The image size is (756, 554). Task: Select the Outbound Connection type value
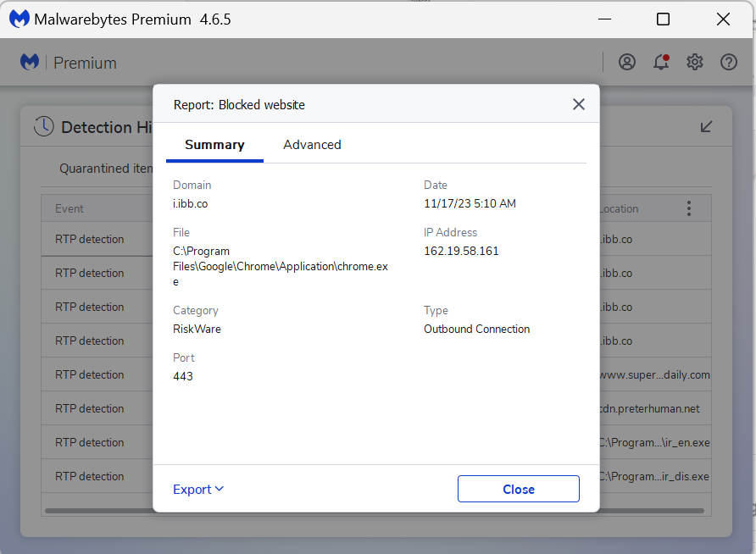[x=476, y=329]
